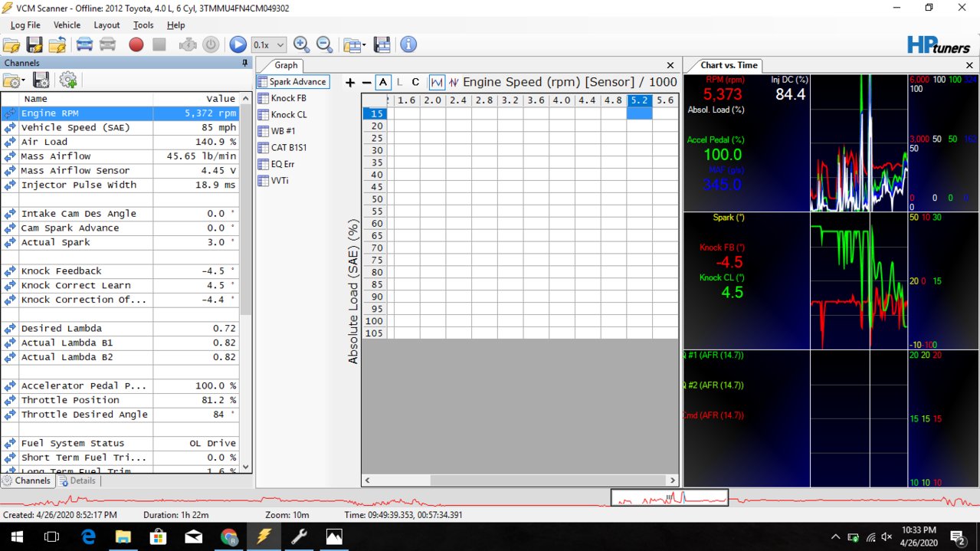Select the Knock FB graph

point(282,98)
